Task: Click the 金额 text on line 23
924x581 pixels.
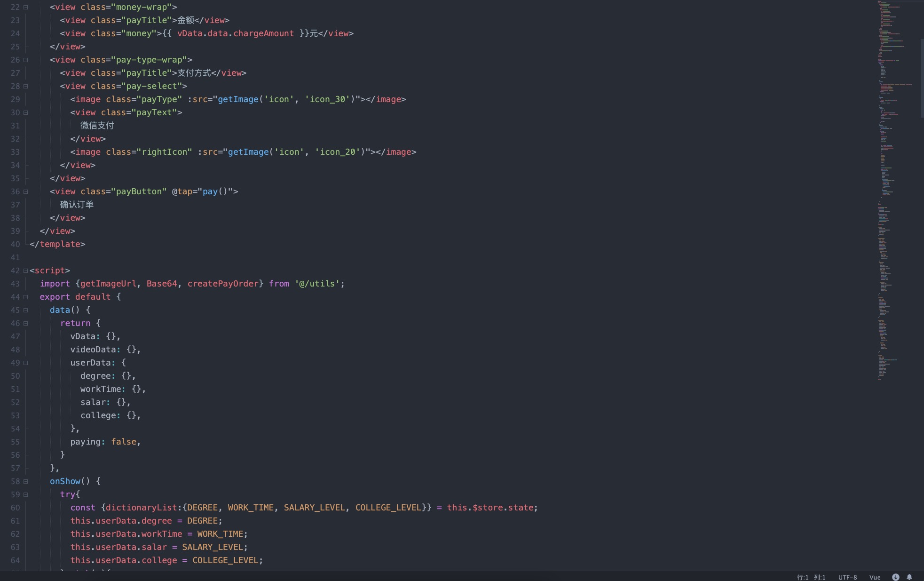Action: tap(186, 20)
